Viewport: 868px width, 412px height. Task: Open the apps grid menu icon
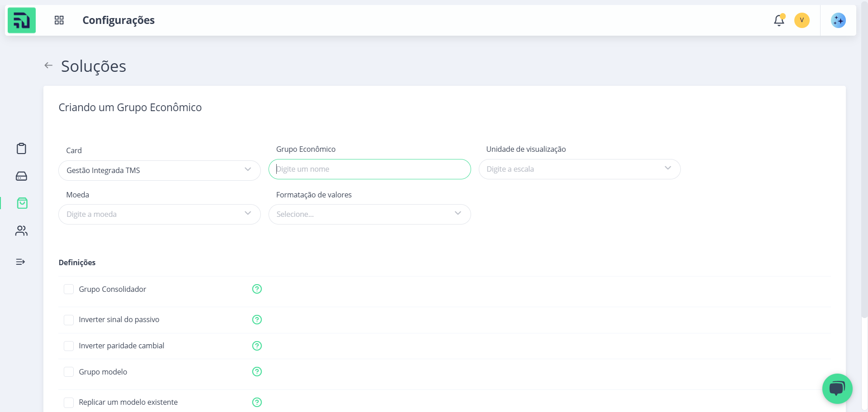pyautogui.click(x=59, y=20)
